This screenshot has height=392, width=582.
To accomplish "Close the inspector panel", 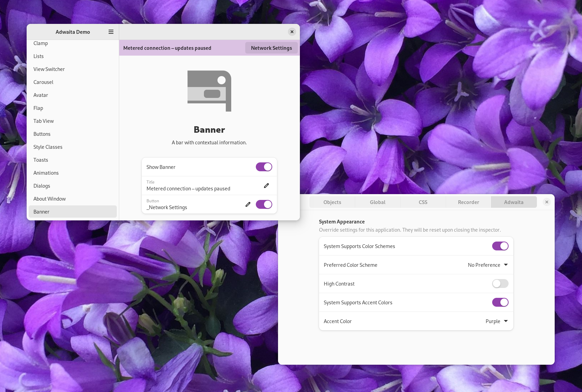I will [546, 202].
